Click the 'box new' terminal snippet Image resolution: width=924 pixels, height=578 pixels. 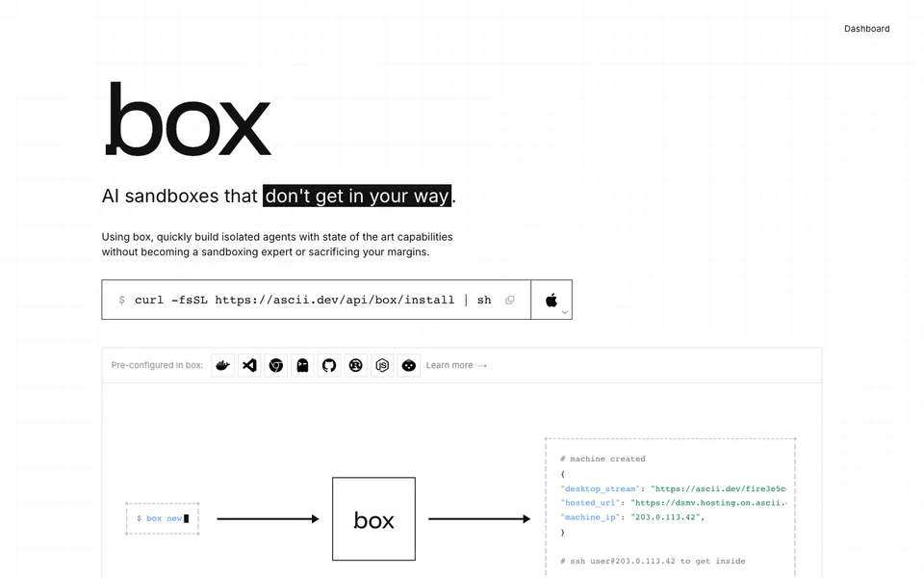point(163,518)
